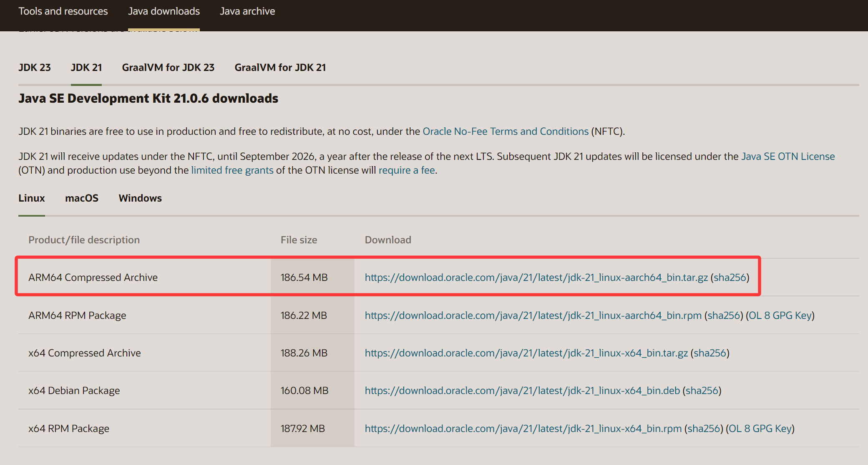The height and width of the screenshot is (465, 868).
Task: Open the Java SE OTN License link
Action: pyautogui.click(x=787, y=157)
